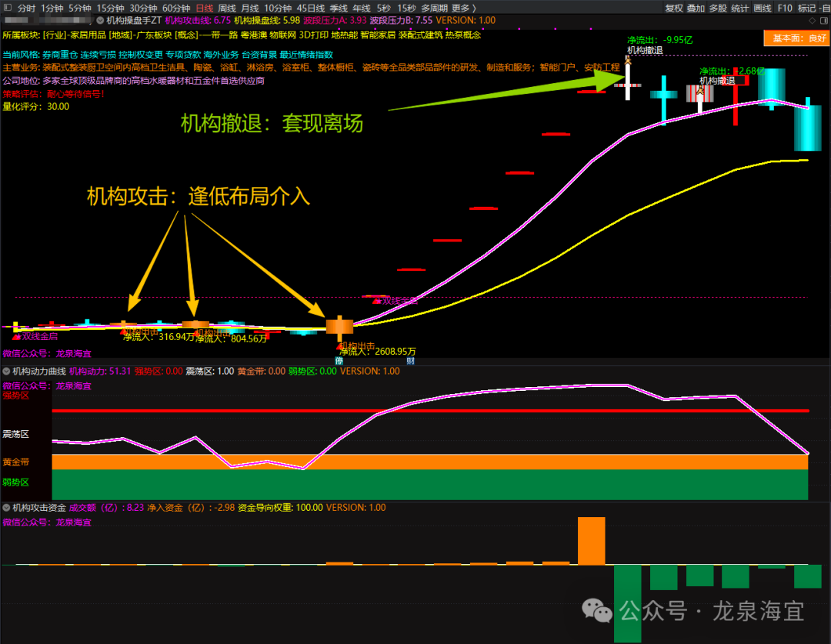Click the 复权 toolbar button
The height and width of the screenshot is (644, 831).
pyautogui.click(x=673, y=8)
